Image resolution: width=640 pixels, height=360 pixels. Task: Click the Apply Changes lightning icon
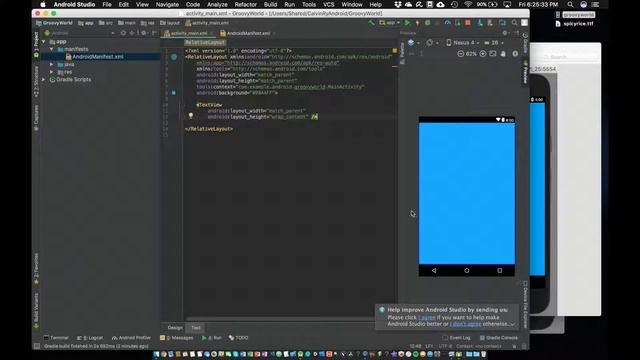(417, 23)
